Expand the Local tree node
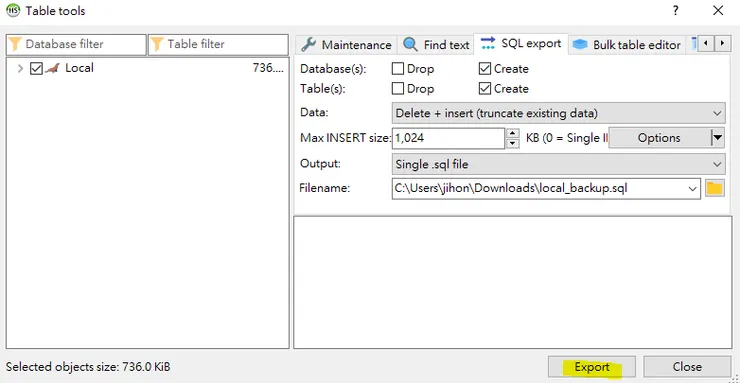 point(20,68)
